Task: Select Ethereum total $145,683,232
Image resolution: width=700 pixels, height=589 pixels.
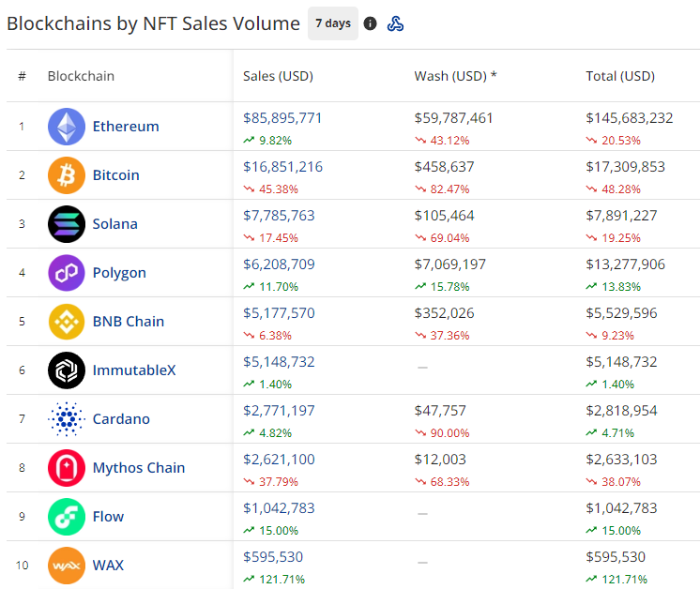Action: (x=630, y=118)
